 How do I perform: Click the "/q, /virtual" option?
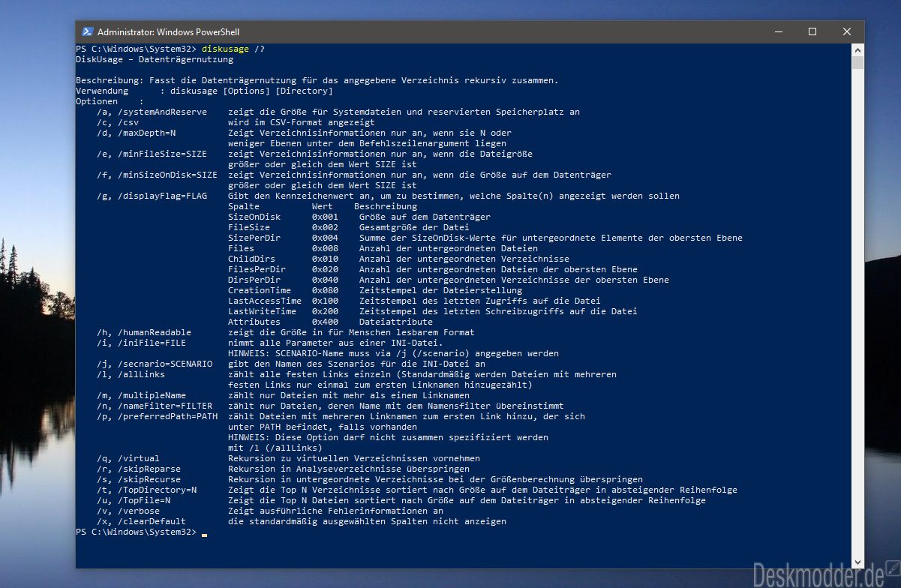[x=128, y=458]
